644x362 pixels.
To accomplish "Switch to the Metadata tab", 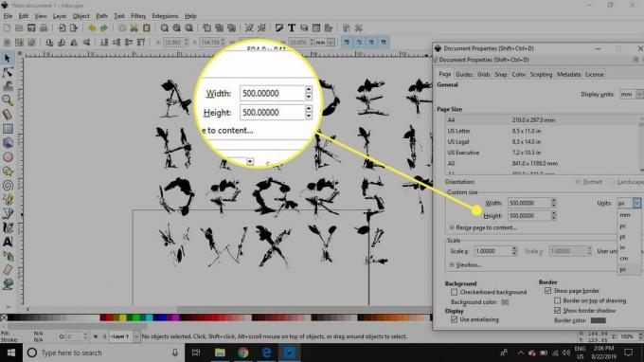I will coord(569,74).
